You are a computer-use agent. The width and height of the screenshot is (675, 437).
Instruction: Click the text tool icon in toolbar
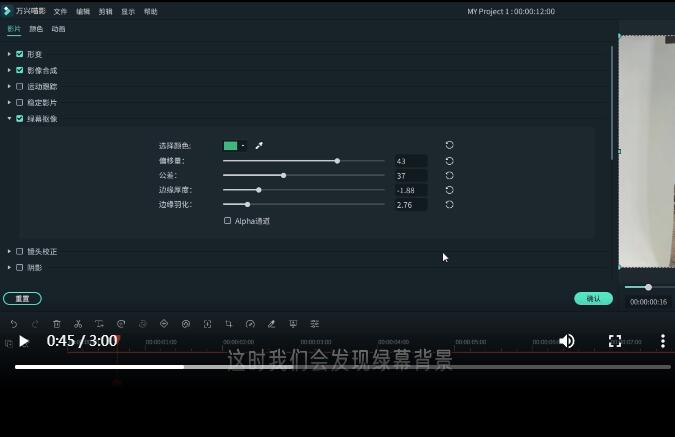(x=99, y=324)
